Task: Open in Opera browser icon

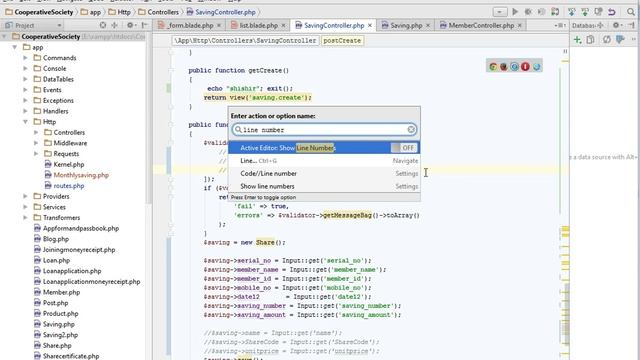Action: pyautogui.click(x=525, y=67)
